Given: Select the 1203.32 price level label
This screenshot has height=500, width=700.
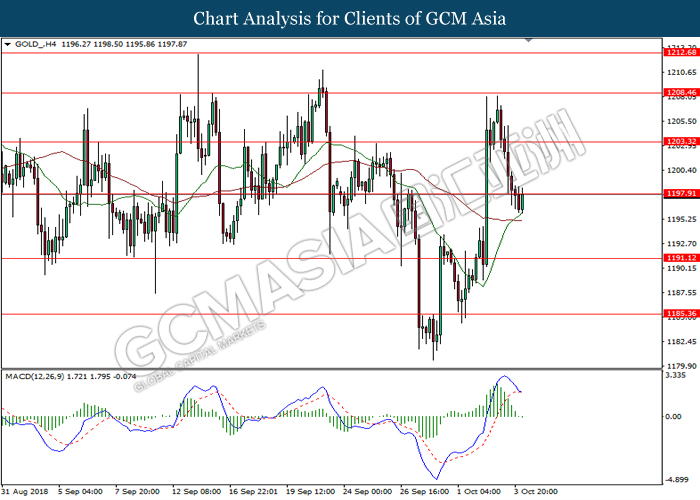Looking at the screenshot, I should (681, 142).
